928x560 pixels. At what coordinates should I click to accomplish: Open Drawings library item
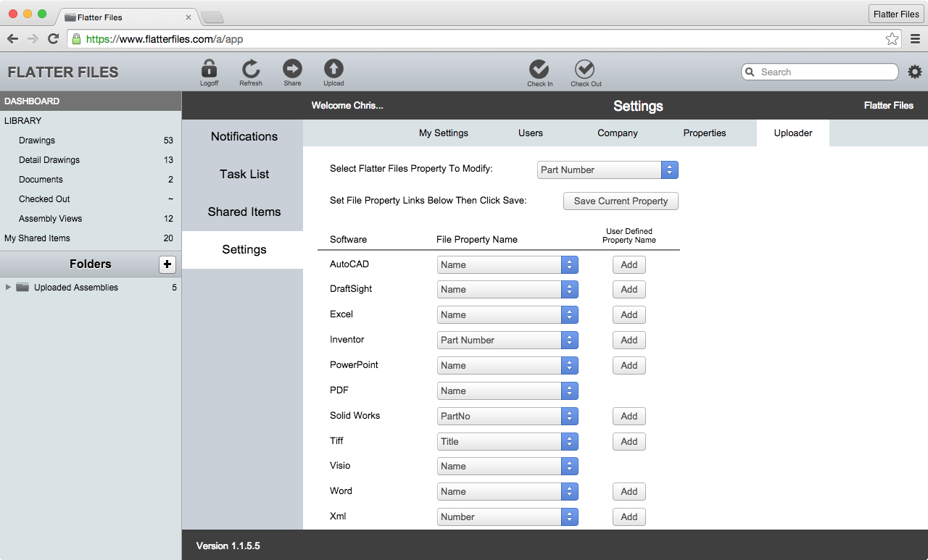[x=91, y=141]
